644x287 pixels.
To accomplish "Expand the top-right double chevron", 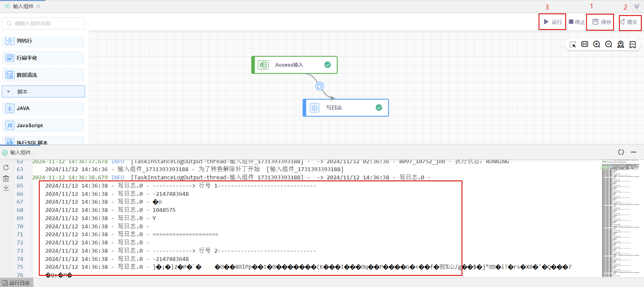I will tap(636, 6).
